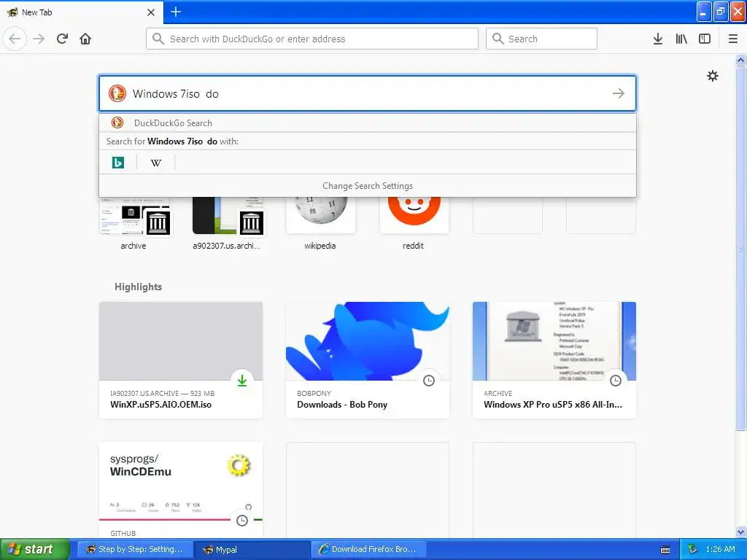
Task: Click the DuckDuckGo logo in search box
Action: point(117,93)
